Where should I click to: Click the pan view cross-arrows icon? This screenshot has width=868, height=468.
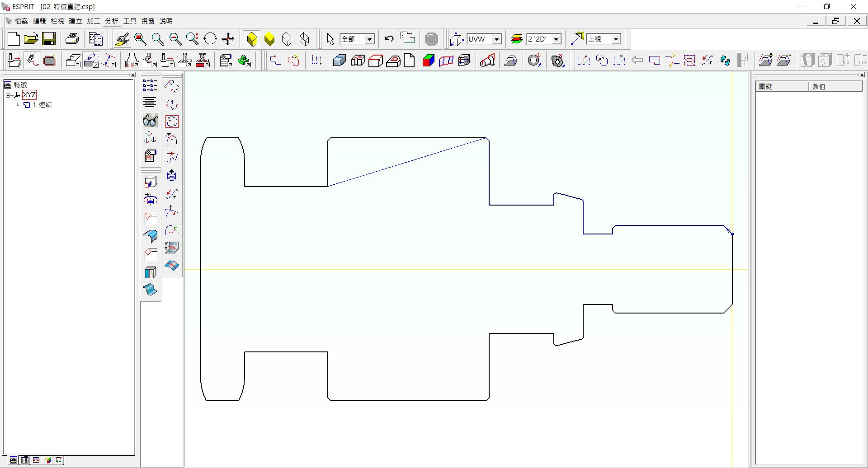click(x=228, y=39)
